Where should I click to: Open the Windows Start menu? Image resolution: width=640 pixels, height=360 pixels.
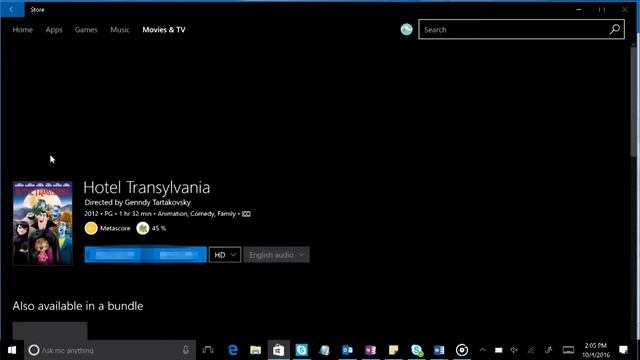[x=12, y=350]
